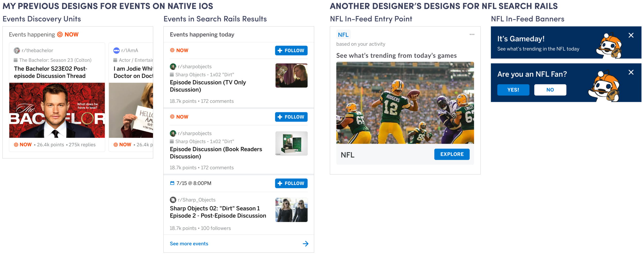Open See more events link
Viewport: 644px width, 255px height.
[189, 244]
